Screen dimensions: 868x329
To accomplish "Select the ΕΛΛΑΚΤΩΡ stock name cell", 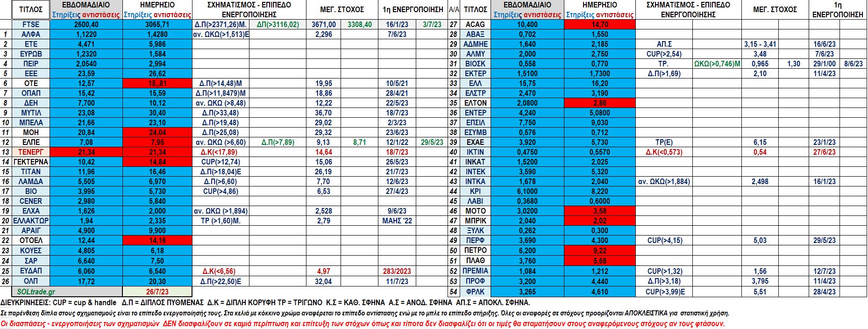I will (x=31, y=221).
